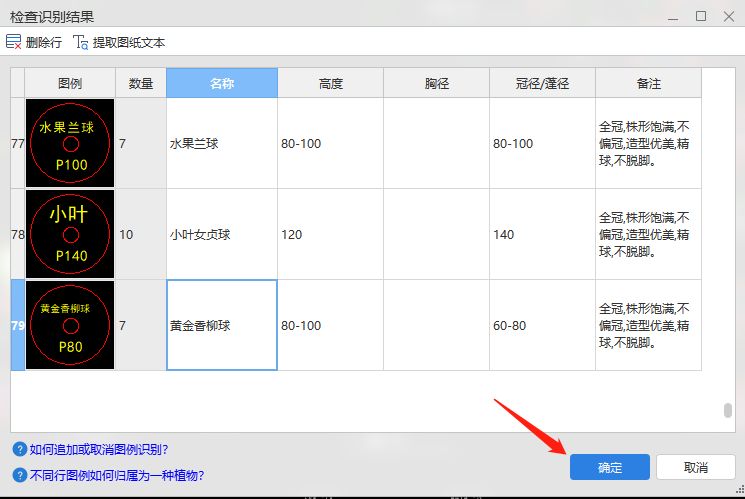Click quantity cell 7 in row 77

141,144
